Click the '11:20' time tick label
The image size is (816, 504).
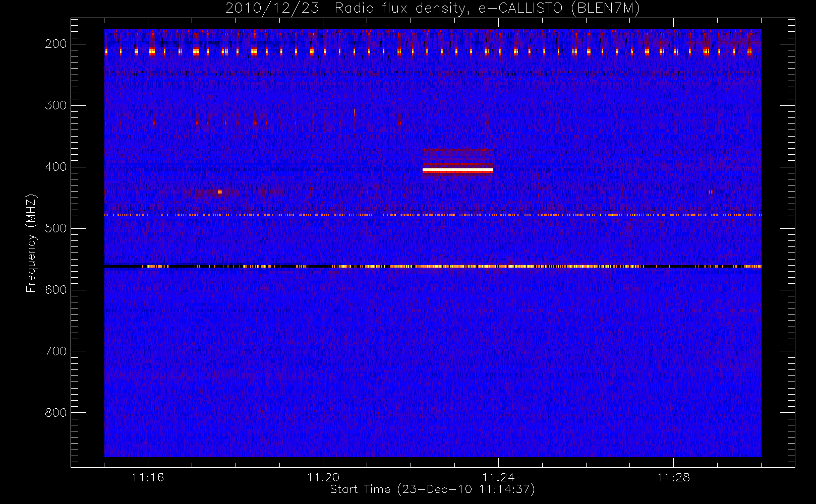click(x=323, y=477)
